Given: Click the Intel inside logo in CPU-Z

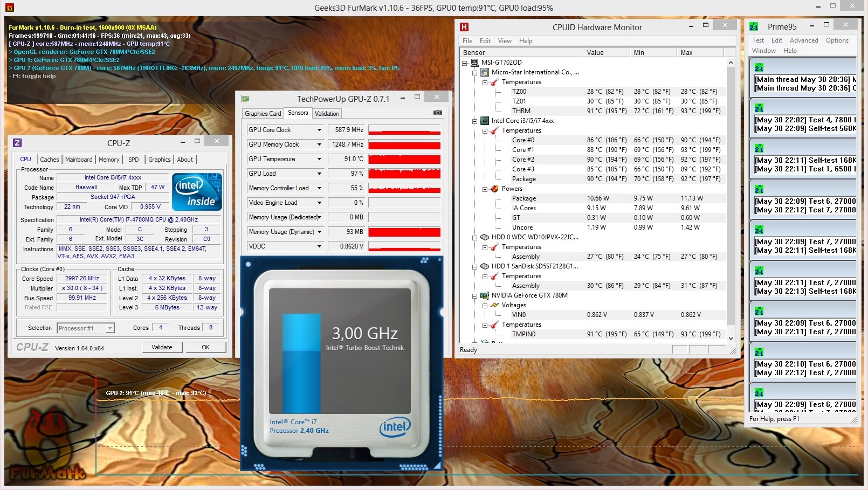Looking at the screenshot, I should pyautogui.click(x=197, y=191).
